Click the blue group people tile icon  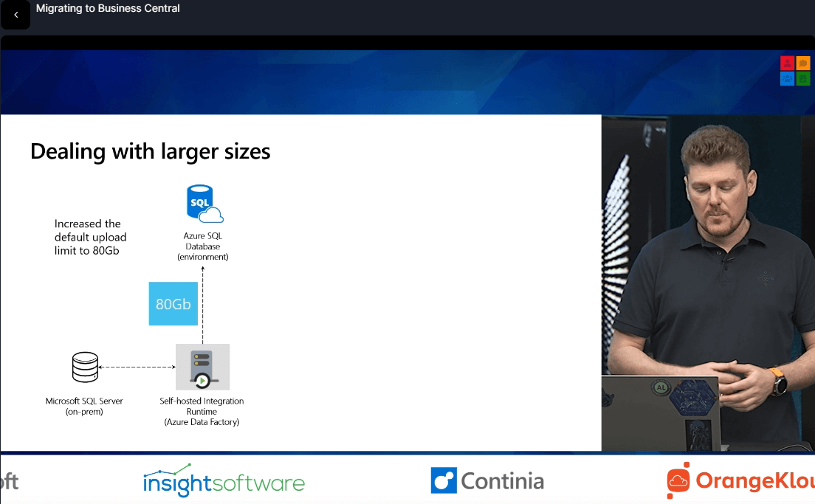[x=787, y=79]
